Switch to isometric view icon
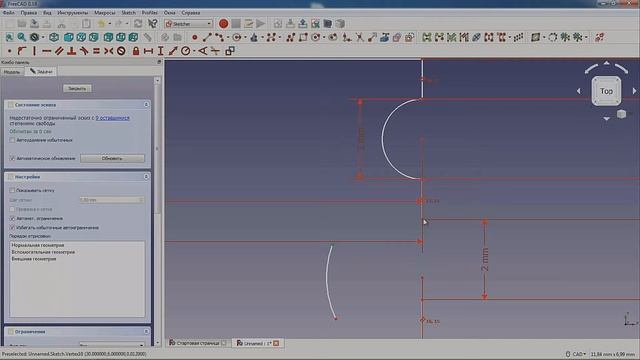Viewport: 640px width, 360px height. click(x=54, y=38)
